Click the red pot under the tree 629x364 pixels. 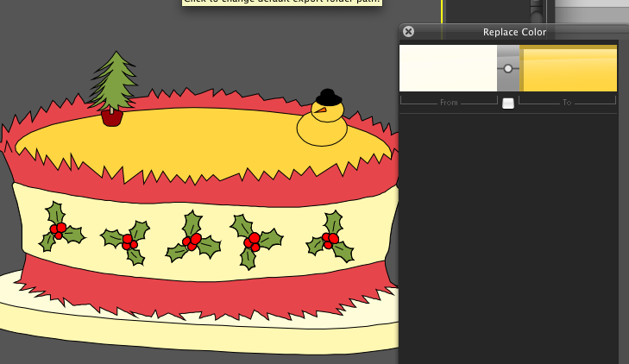click(x=111, y=117)
